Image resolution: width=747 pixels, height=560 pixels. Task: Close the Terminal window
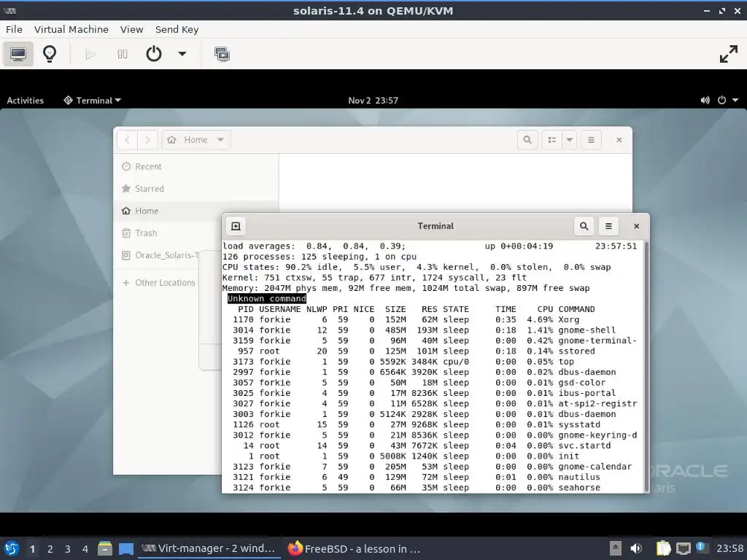tap(636, 226)
